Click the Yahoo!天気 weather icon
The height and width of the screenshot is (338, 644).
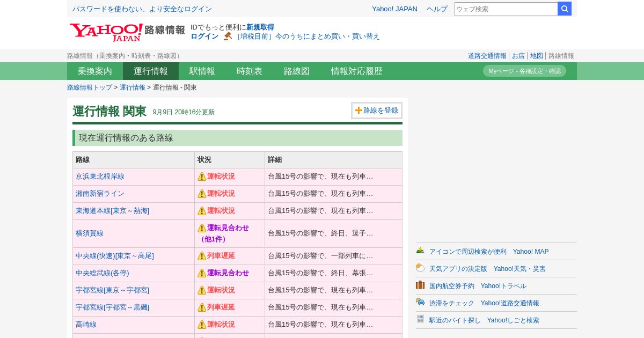pyautogui.click(x=420, y=268)
